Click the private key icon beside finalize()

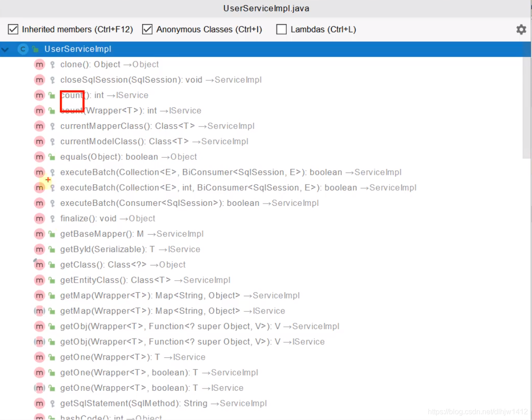(52, 218)
